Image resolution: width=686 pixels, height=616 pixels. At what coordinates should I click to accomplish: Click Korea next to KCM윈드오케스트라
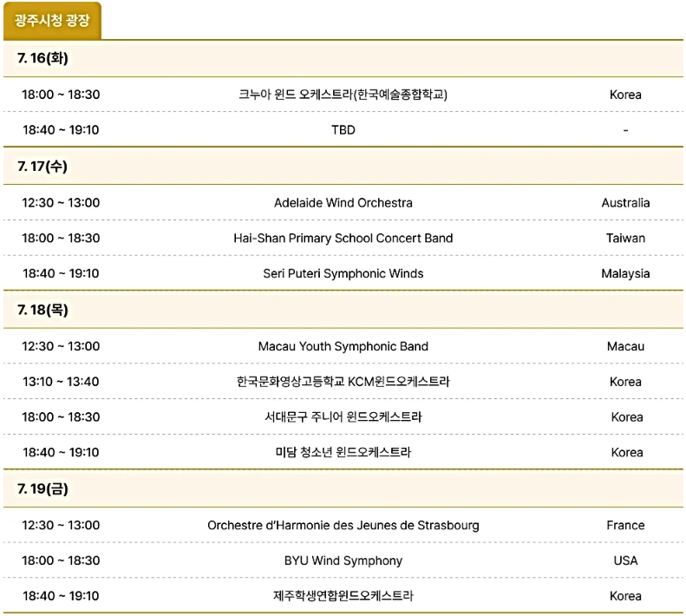(x=625, y=382)
